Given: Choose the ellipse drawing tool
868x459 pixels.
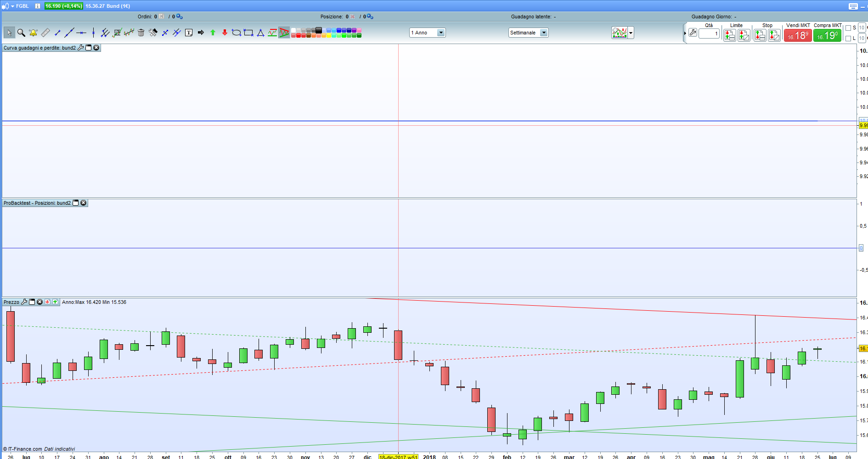Looking at the screenshot, I should (x=237, y=33).
